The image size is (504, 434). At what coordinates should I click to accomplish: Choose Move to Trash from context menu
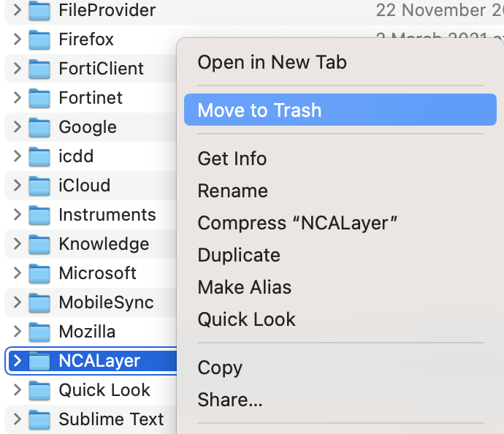point(259,110)
